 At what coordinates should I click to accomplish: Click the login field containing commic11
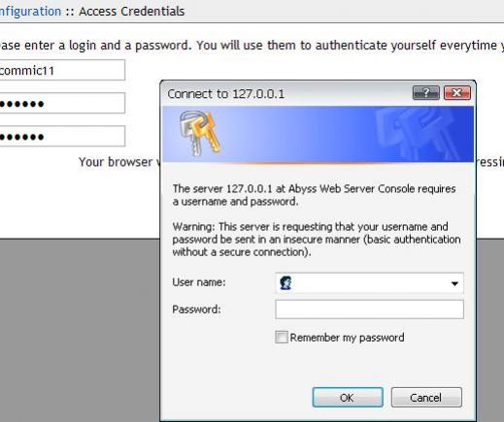[x=61, y=70]
